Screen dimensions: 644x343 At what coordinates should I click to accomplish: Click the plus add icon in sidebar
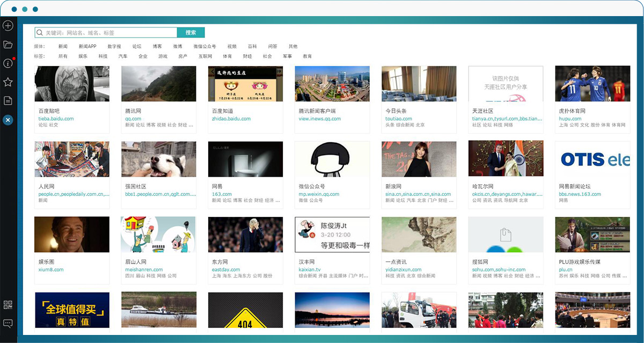(x=8, y=26)
